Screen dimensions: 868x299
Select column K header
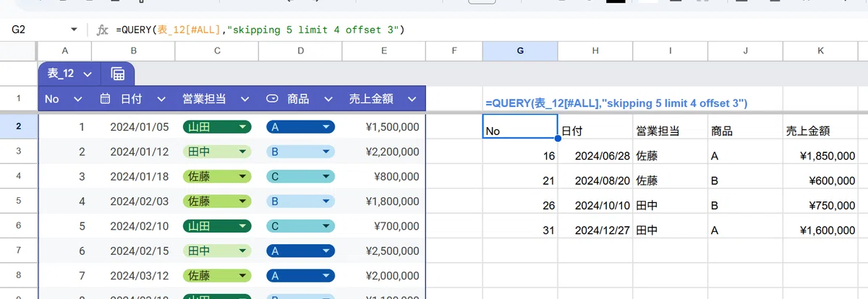coord(820,51)
